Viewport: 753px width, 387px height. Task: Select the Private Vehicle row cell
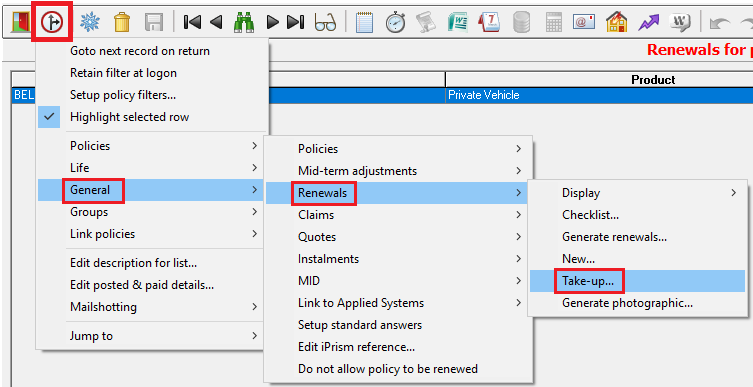[599, 95]
